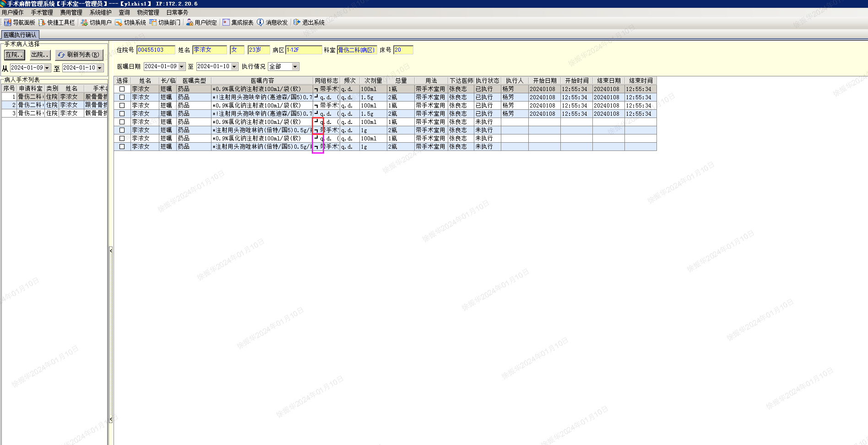Click the 次剂量 column header

tap(374, 81)
